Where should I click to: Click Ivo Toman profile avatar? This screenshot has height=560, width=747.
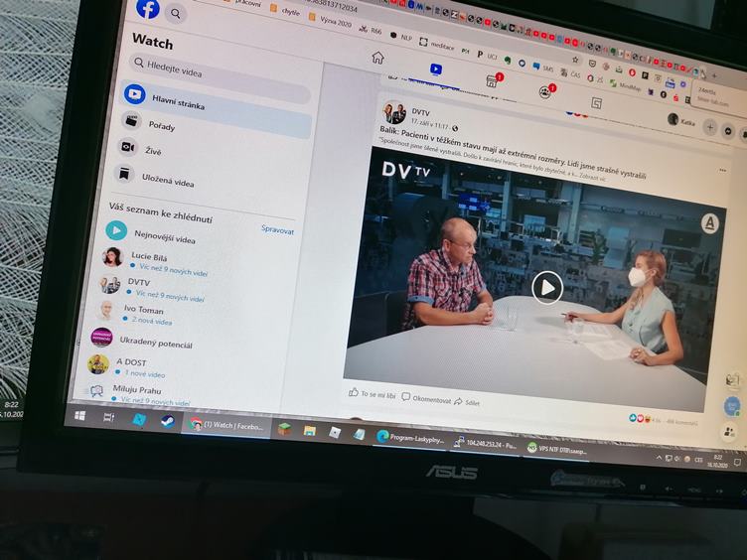pyautogui.click(x=106, y=311)
